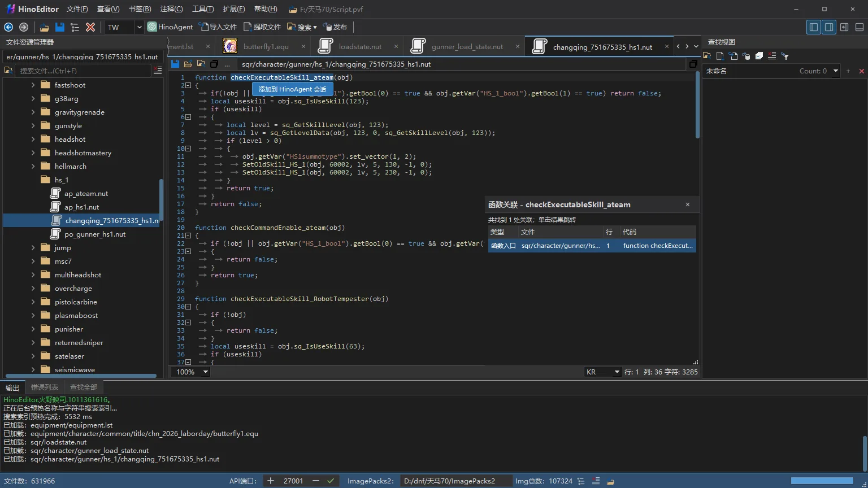Click funnel filter icon in 查找视图
Image resolution: width=868 pixels, height=488 pixels.
[x=785, y=56]
